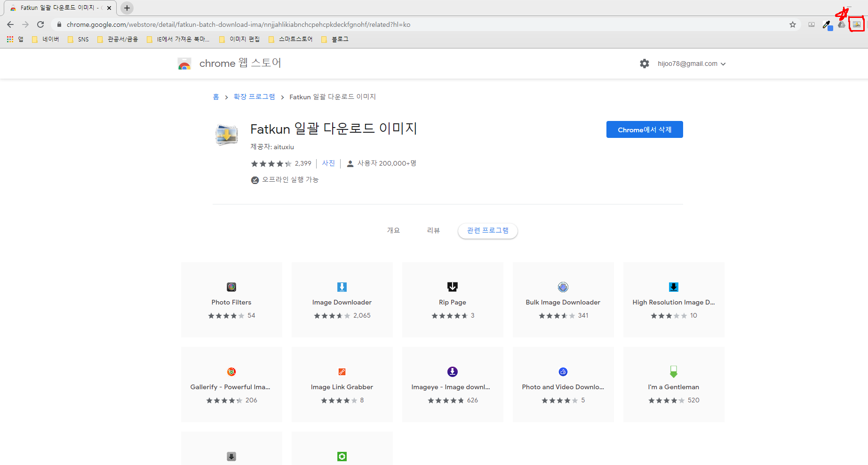Open the Image Downloader extension icon

click(x=342, y=287)
